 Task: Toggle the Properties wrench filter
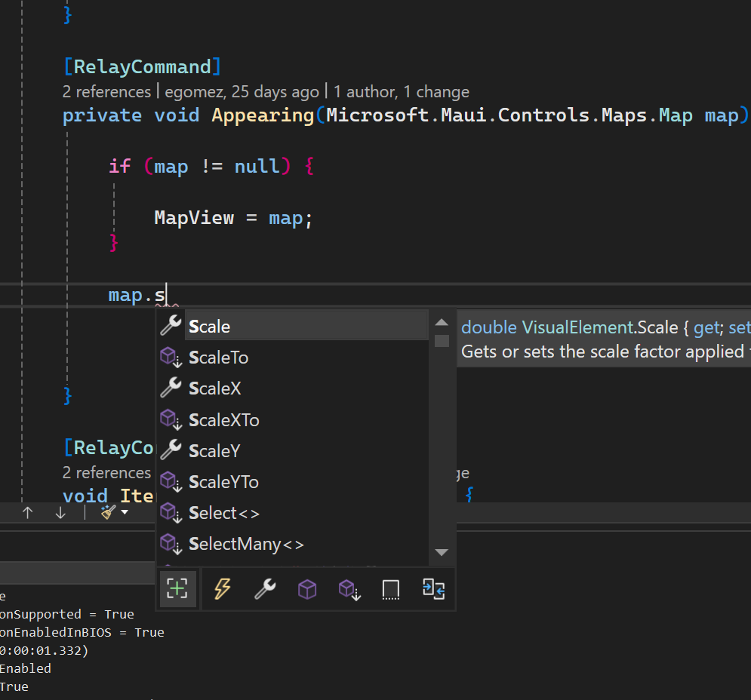tap(264, 588)
